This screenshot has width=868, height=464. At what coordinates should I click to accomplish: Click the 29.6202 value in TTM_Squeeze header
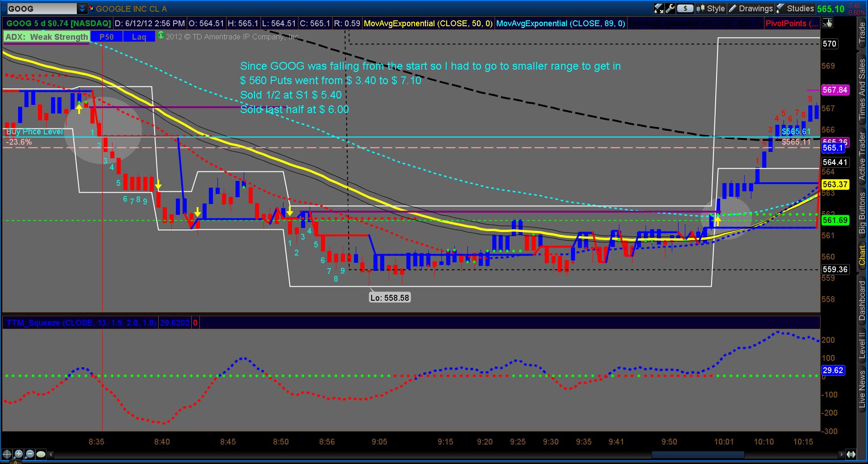pyautogui.click(x=175, y=323)
